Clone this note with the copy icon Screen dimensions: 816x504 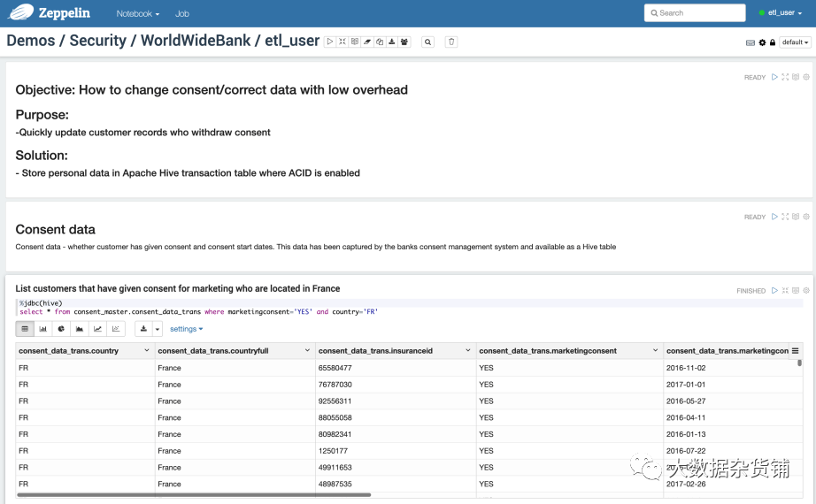coord(380,42)
